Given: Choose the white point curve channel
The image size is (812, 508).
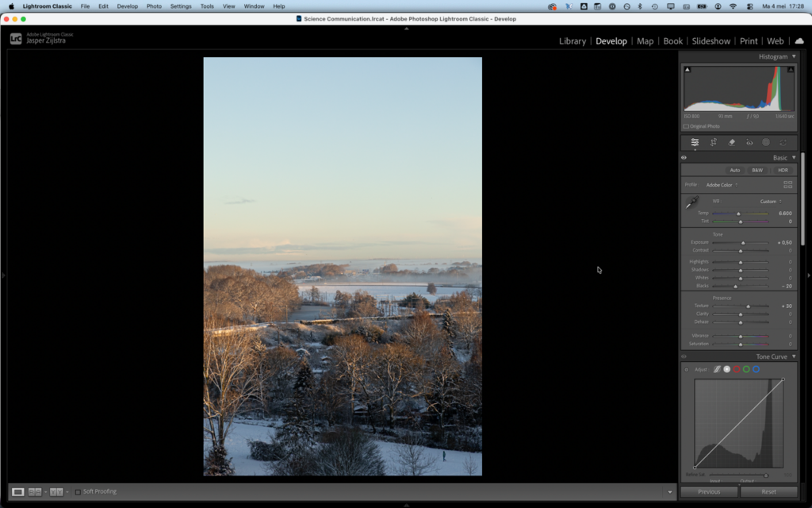Looking at the screenshot, I should [726, 370].
